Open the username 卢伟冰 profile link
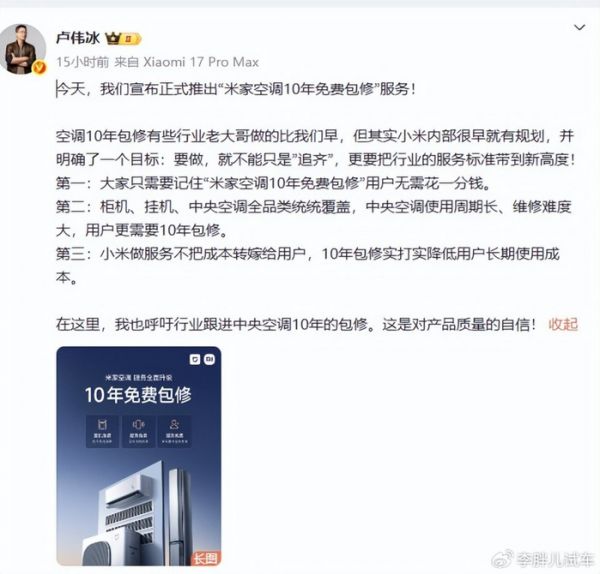 pyautogui.click(x=78, y=38)
